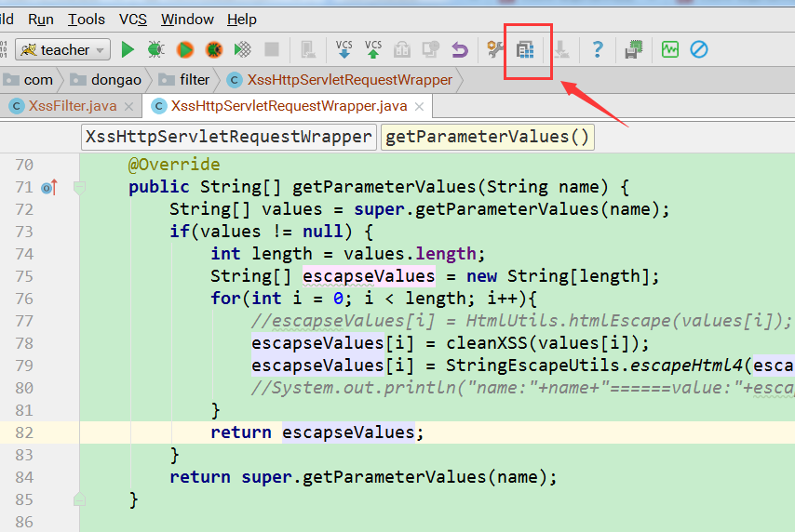The image size is (795, 532).
Task: Click the blue circle-slash icon
Action: coord(699,49)
